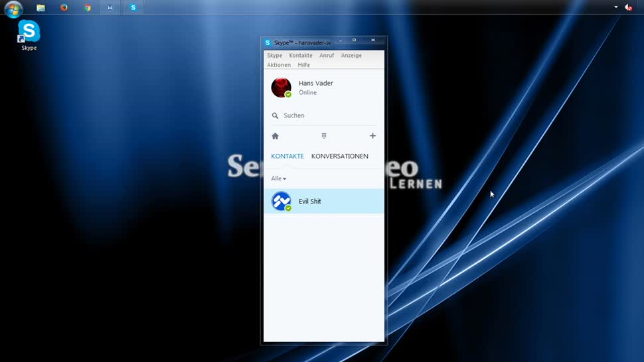Viewport: 644px width, 362px height.
Task: Click the Suchen search field
Action: (324, 115)
